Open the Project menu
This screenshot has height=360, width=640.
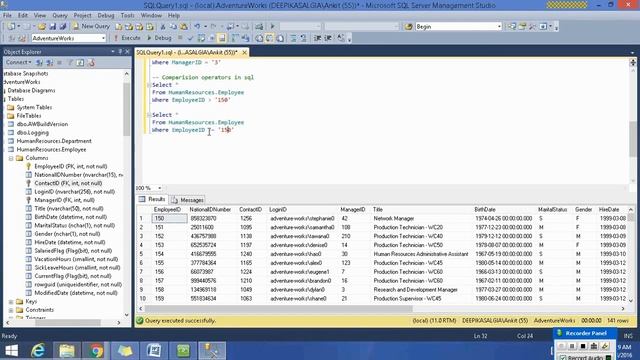click(x=82, y=16)
